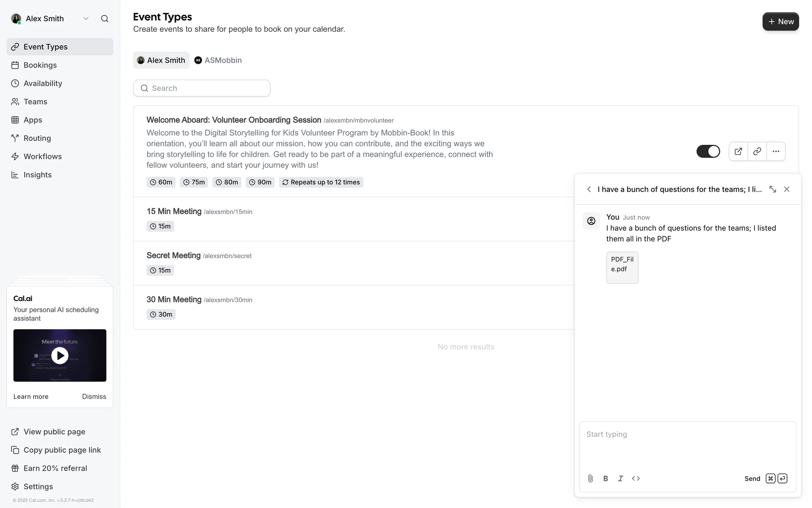Screen dimensions: 812x508
Task: Click the attach file paperclip icon
Action: [590, 478]
